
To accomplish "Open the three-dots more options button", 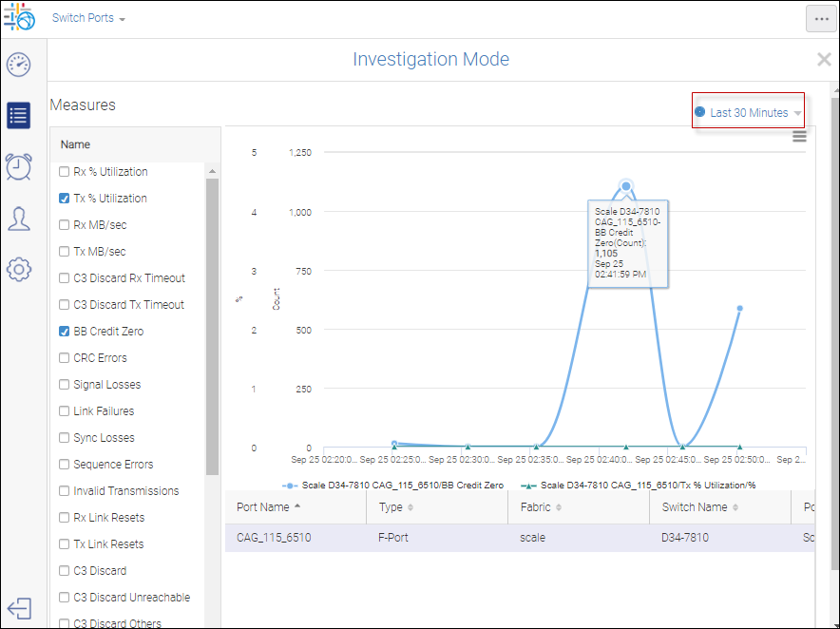I will (821, 19).
